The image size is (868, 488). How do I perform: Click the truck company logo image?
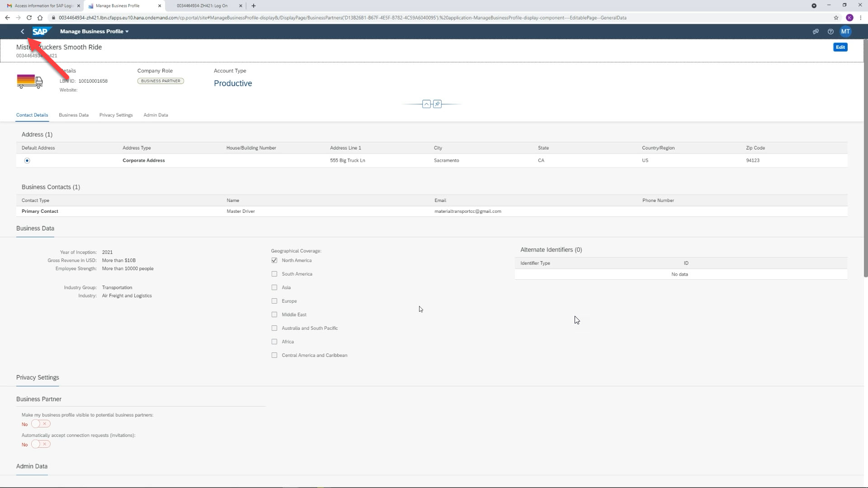point(29,81)
